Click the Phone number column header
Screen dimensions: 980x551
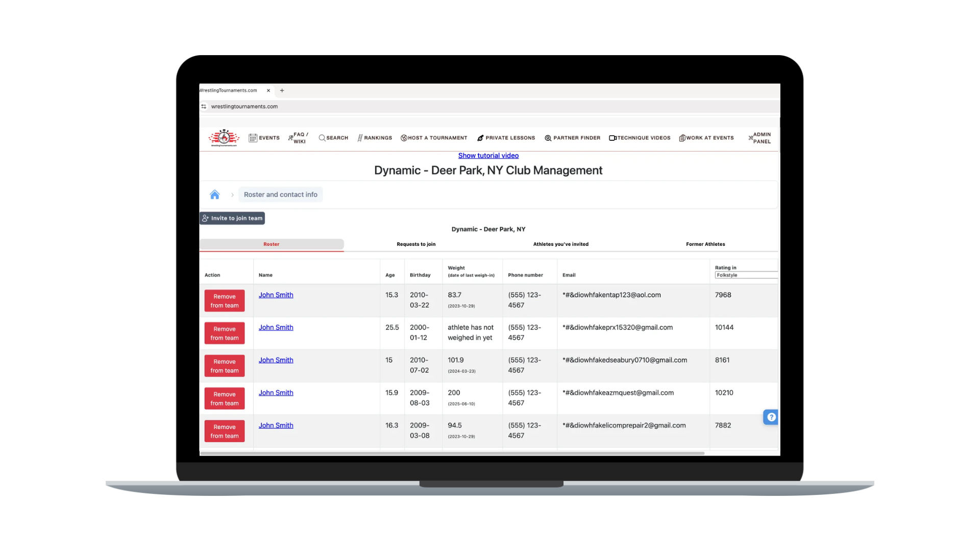pyautogui.click(x=525, y=275)
